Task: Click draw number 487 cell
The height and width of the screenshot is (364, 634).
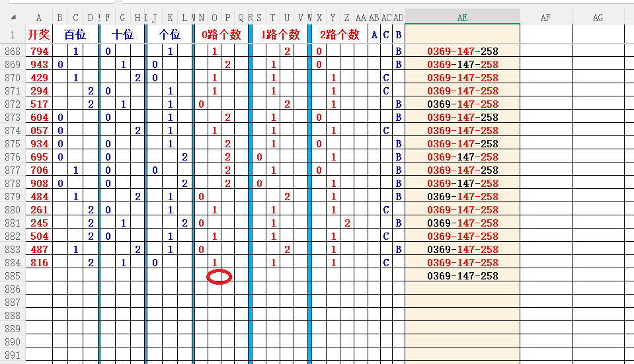Action: point(39,249)
